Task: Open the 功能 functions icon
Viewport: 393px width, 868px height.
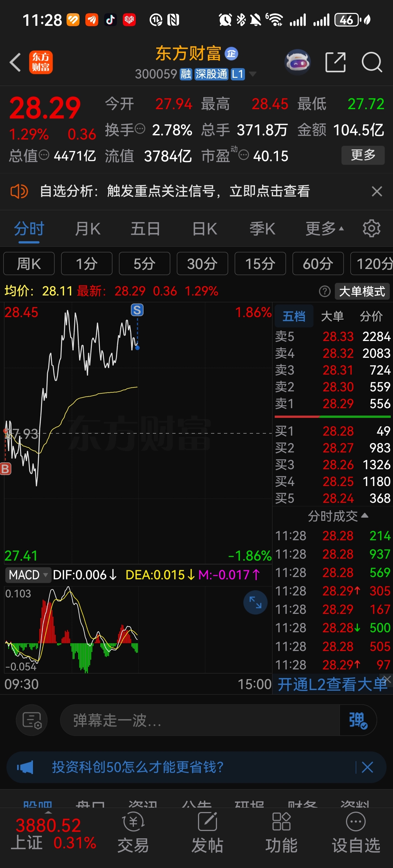Action: click(x=281, y=832)
